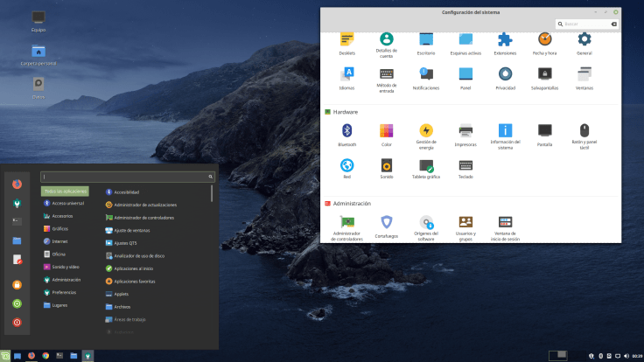The image size is (644, 362).
Task: Launch Administrador de actualizaciones from the list
Action: click(144, 205)
